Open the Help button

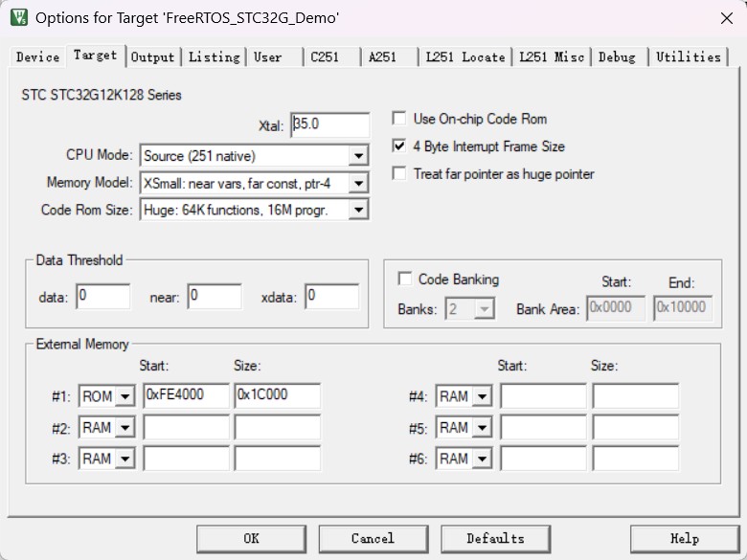click(x=685, y=539)
